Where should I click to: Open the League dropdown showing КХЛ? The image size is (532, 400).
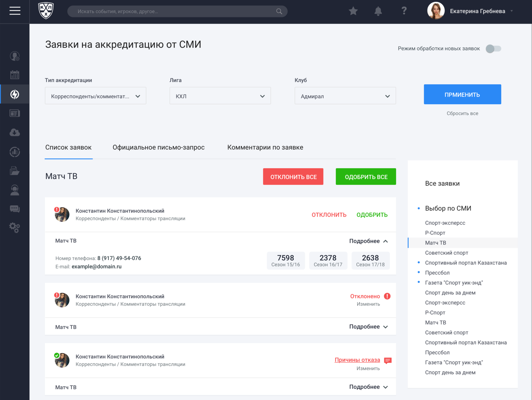(220, 96)
